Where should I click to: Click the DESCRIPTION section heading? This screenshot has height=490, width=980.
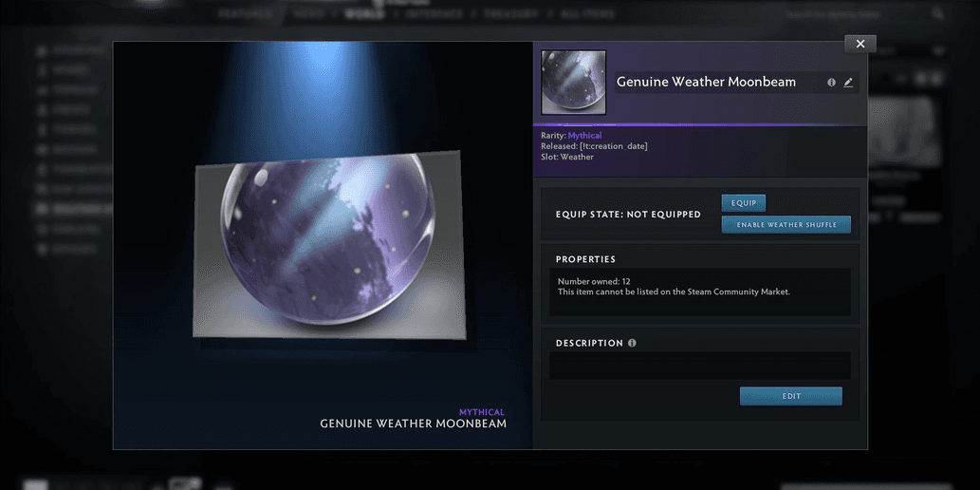click(x=589, y=343)
